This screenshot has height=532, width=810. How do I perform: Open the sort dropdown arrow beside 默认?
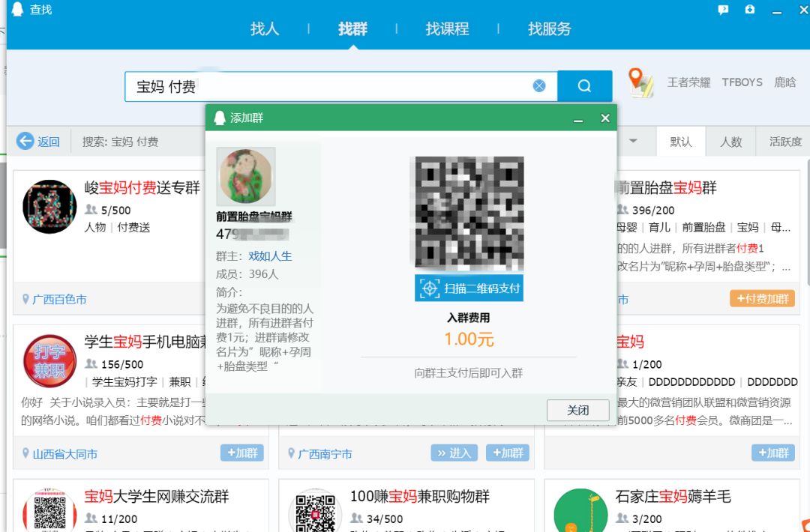[x=632, y=141]
